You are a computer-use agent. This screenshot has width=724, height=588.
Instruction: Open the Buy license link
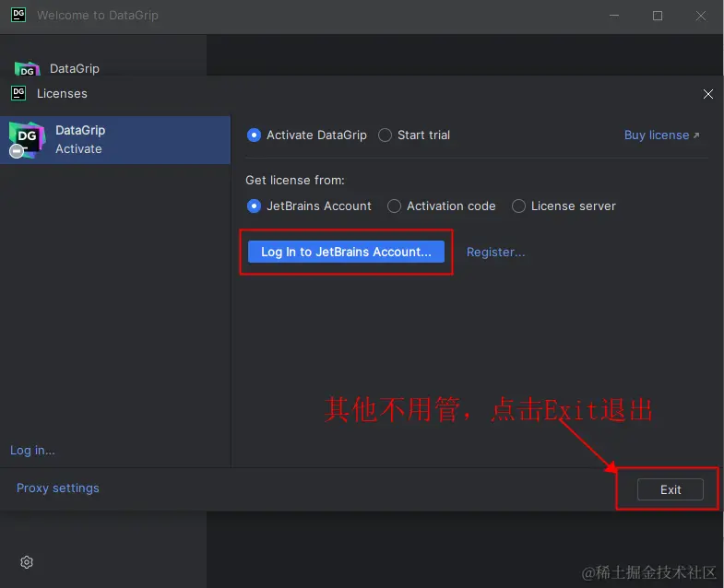tap(661, 135)
